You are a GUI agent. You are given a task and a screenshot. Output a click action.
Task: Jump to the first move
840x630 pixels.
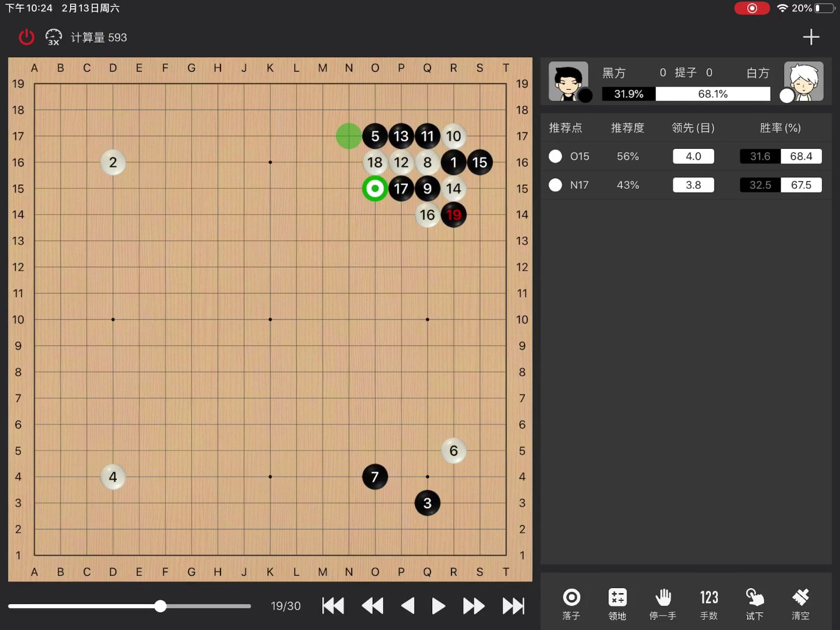pos(333,606)
